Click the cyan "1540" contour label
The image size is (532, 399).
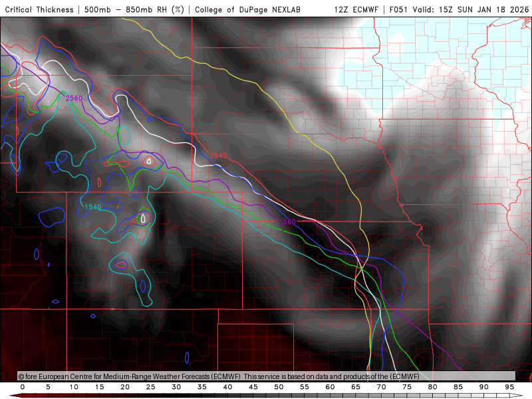[x=93, y=207]
